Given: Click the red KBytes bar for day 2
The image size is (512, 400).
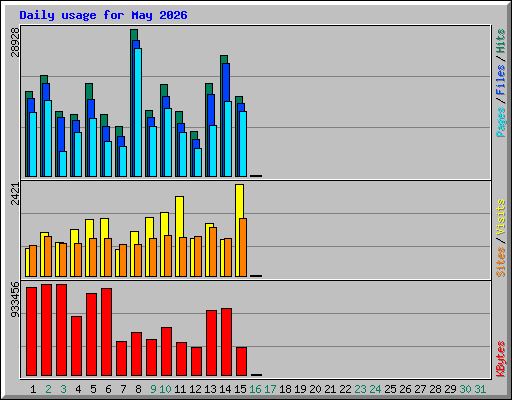Looking at the screenshot, I should 46,330.
